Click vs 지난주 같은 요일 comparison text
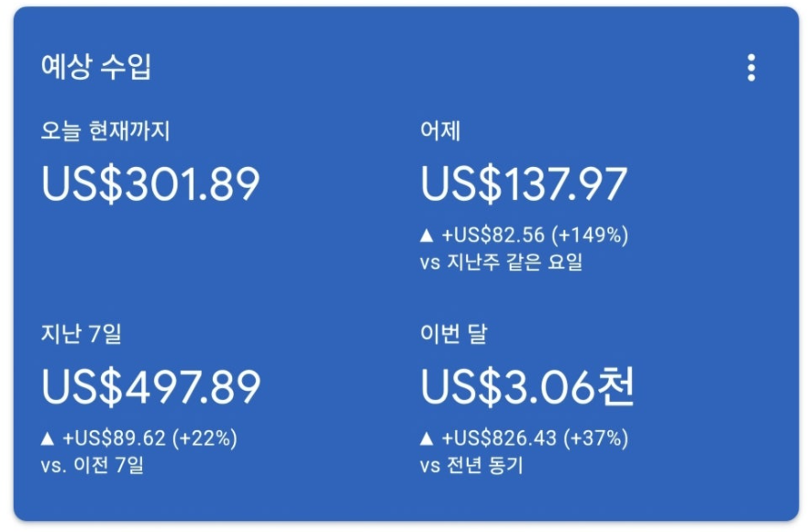This screenshot has width=808, height=532. coord(501,262)
